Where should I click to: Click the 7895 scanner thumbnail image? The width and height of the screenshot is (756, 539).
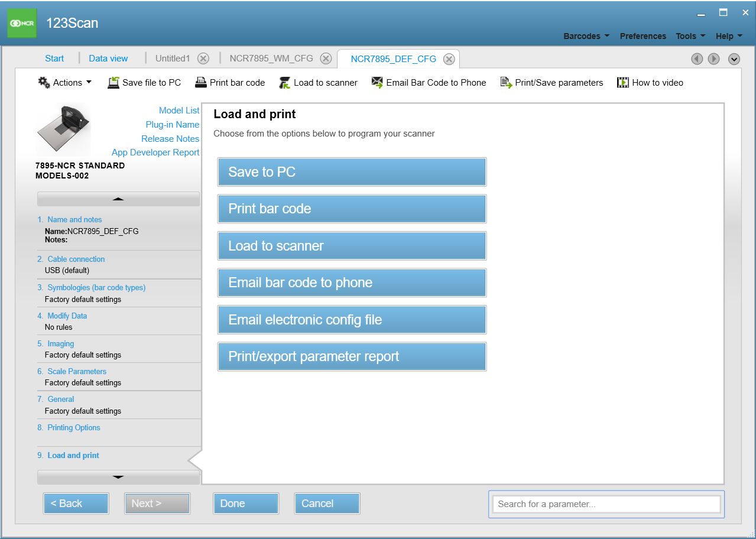pyautogui.click(x=63, y=130)
